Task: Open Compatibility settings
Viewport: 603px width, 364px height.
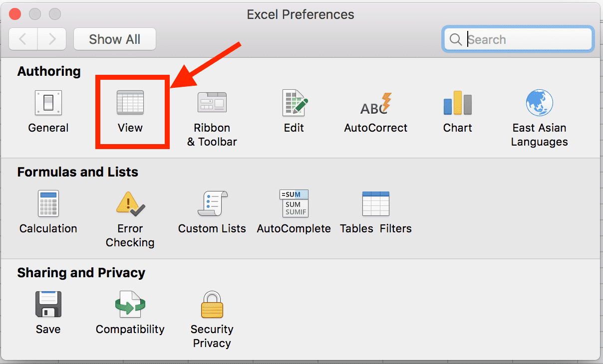Action: (x=130, y=305)
